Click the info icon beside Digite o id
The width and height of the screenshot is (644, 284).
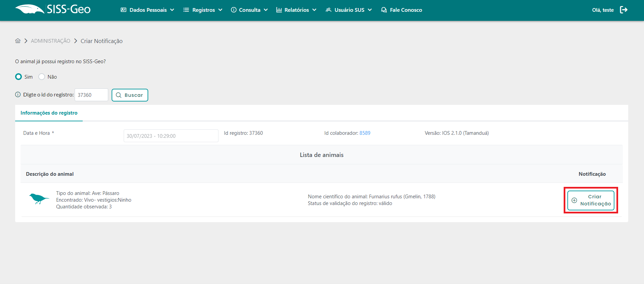18,95
